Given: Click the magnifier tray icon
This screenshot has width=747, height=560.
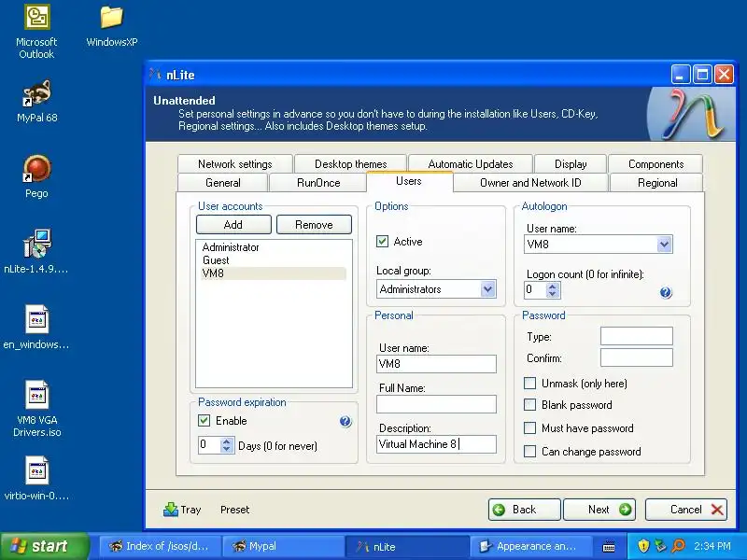Looking at the screenshot, I should [678, 546].
